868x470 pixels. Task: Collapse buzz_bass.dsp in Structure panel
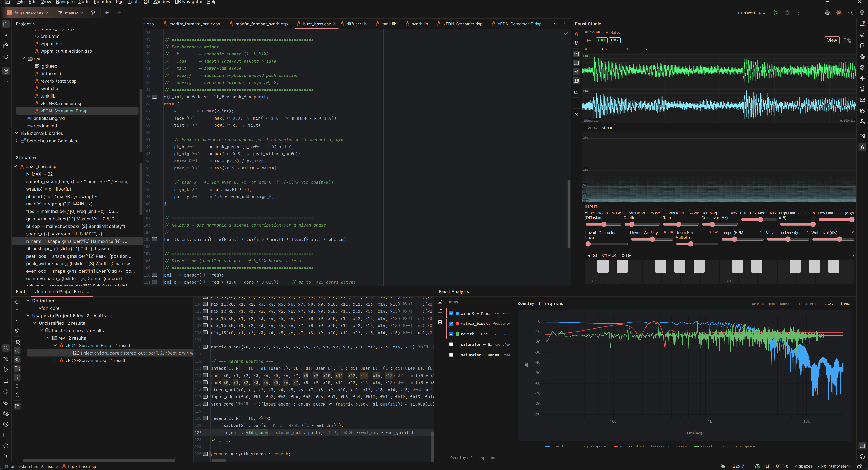coord(15,167)
